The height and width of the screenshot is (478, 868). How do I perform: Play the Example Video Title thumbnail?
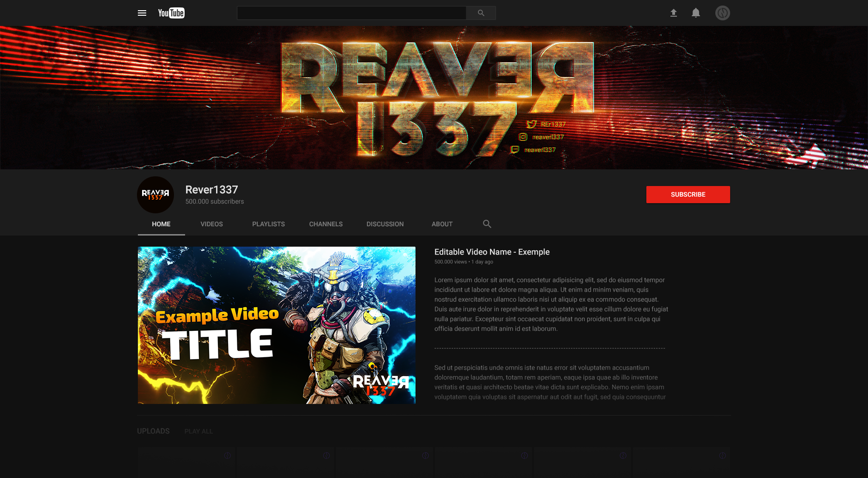point(276,325)
